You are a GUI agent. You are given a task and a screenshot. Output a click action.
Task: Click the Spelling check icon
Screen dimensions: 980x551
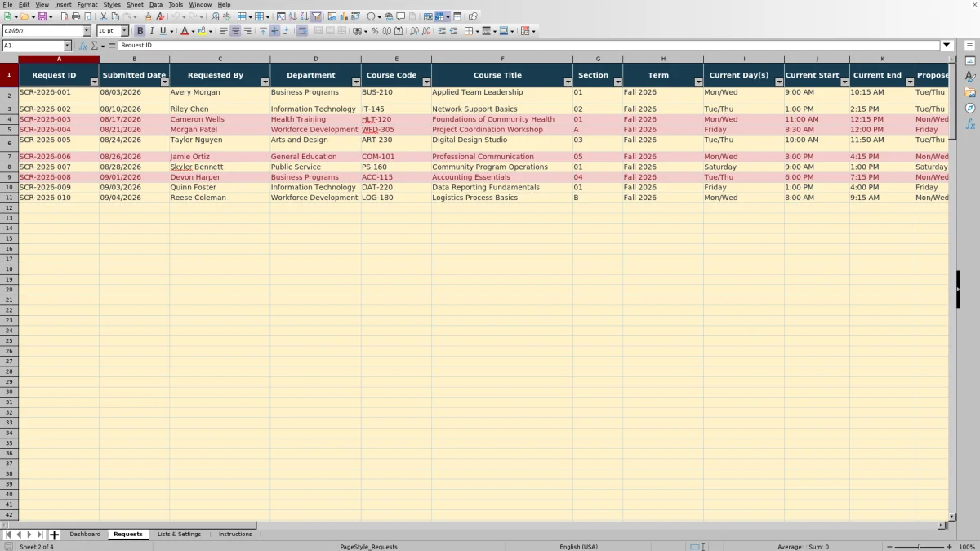click(x=226, y=16)
